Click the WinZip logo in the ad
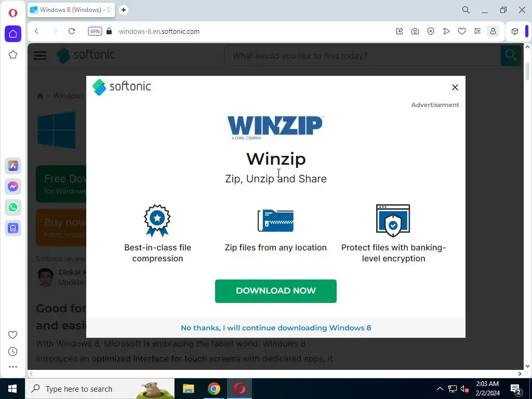The image size is (532, 399). coord(275,127)
